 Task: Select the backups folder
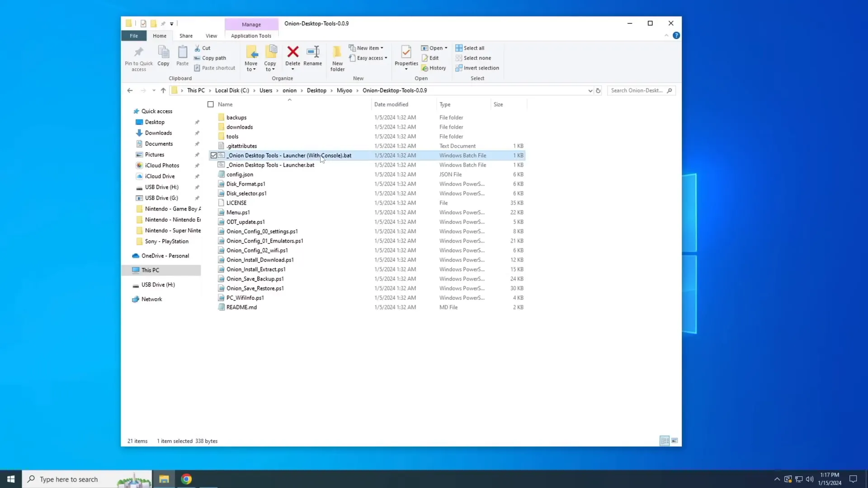click(236, 117)
